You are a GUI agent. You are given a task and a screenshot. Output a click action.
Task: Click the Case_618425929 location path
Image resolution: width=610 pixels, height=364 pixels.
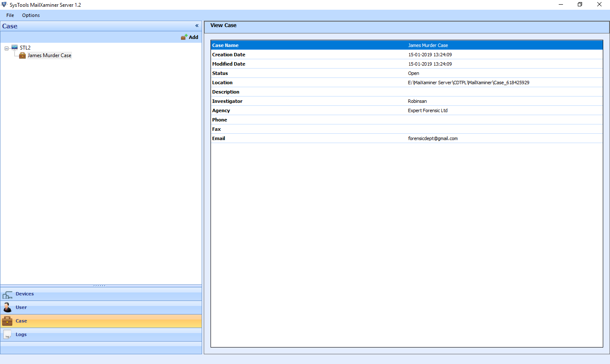click(469, 83)
